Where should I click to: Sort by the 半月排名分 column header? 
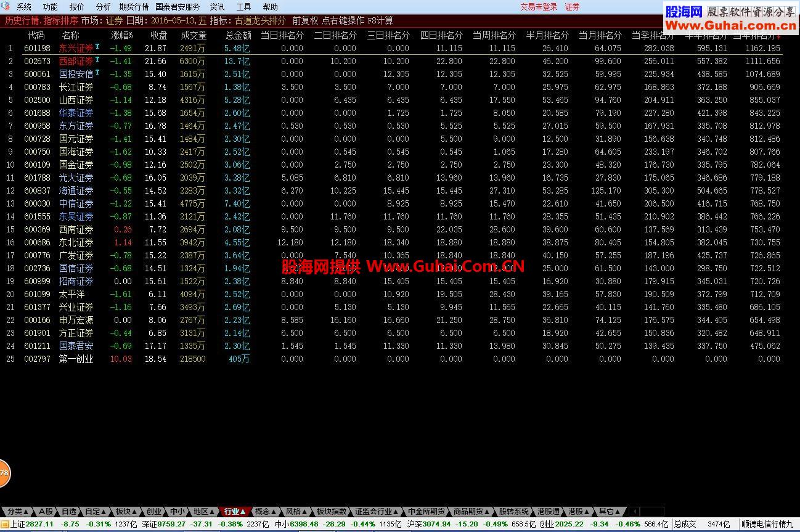click(x=547, y=35)
